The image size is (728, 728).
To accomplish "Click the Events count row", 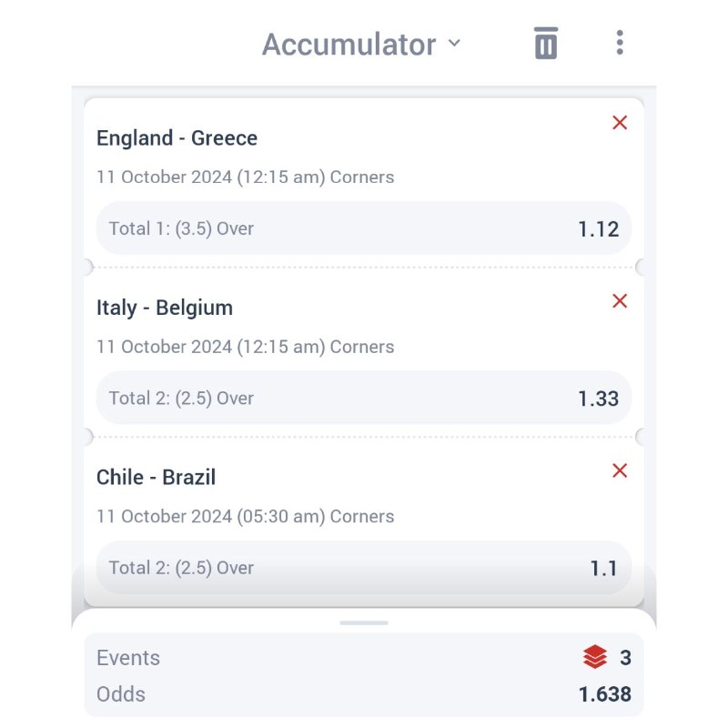I will tap(364, 658).
